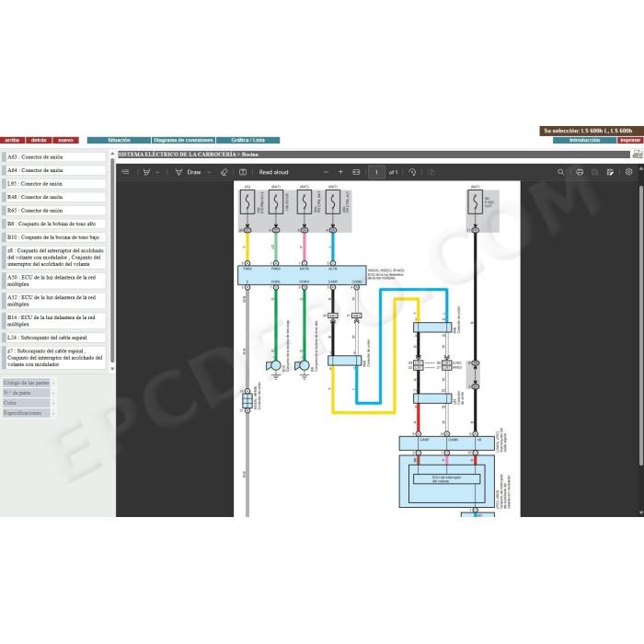The width and height of the screenshot is (644, 644).
Task: Toggle the page view icon in PDF toolbar
Action: 243,173
